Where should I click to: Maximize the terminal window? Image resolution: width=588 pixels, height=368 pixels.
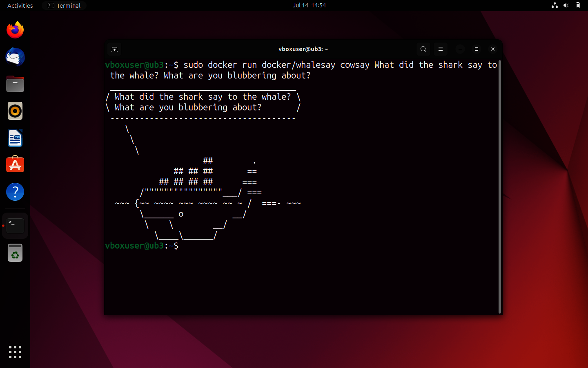476,49
